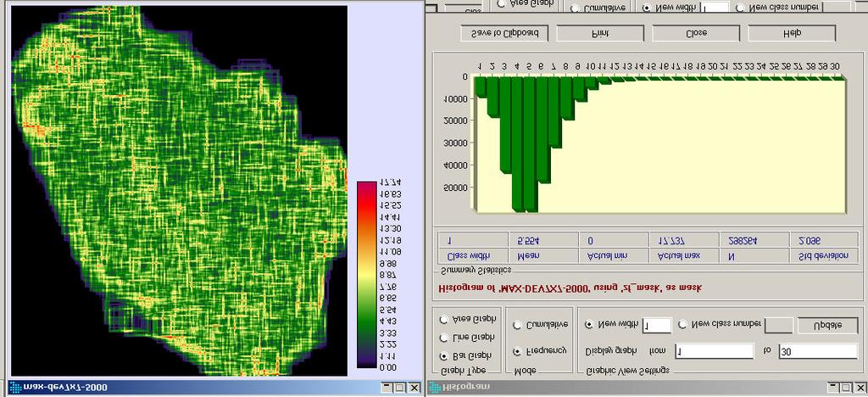Select the Bar Graph radio button
This screenshot has width=868, height=397.
point(443,355)
